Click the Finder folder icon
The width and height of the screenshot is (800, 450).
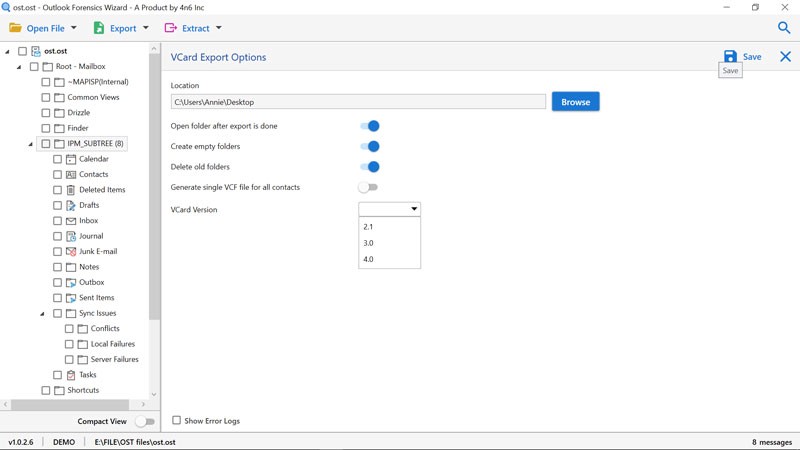pyautogui.click(x=59, y=128)
